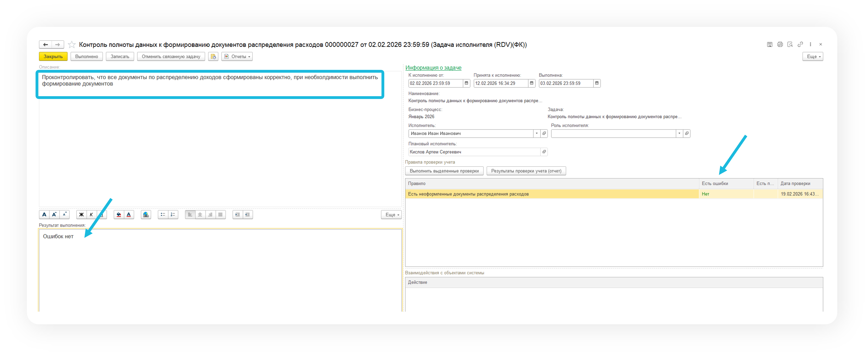
Task: Add the task to favorites with the star
Action: click(72, 44)
